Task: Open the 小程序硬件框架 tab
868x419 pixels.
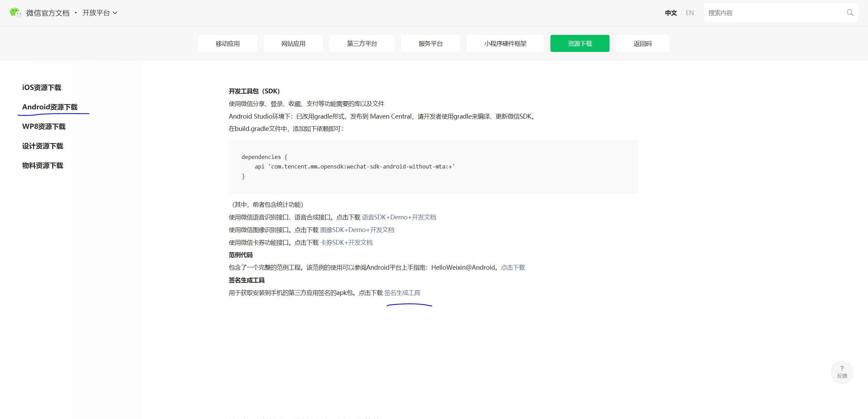Action: (x=505, y=43)
